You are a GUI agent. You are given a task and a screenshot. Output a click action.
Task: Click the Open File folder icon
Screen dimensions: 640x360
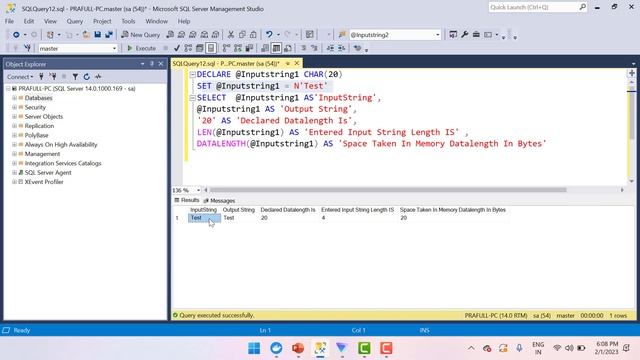pyautogui.click(x=86, y=35)
